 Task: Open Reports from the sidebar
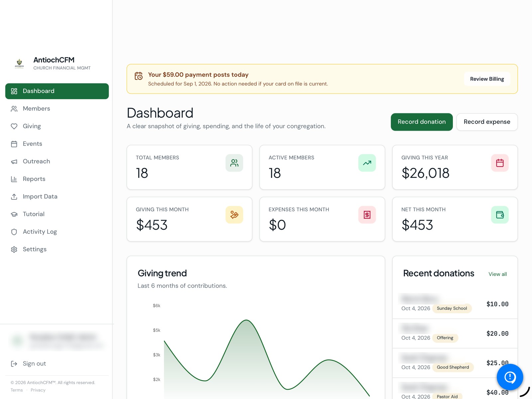(57, 179)
